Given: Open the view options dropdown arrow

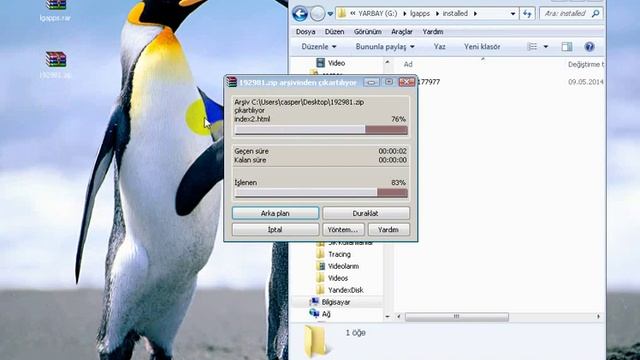Looking at the screenshot, I should tap(546, 47).
